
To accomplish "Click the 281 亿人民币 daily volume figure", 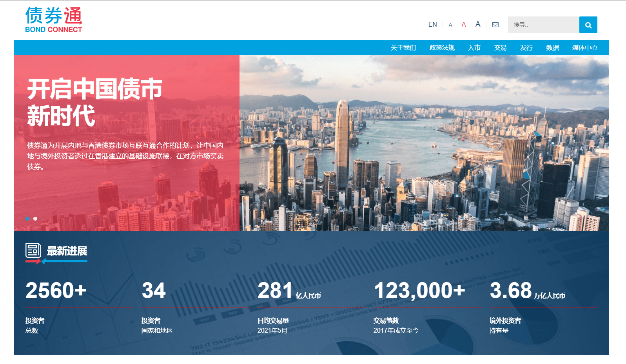I will [289, 291].
